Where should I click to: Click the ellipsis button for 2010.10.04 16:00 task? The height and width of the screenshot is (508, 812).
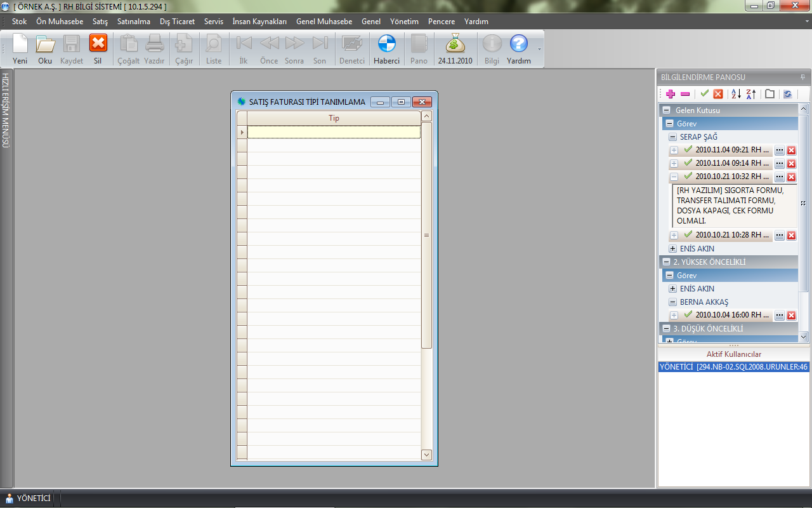780,316
